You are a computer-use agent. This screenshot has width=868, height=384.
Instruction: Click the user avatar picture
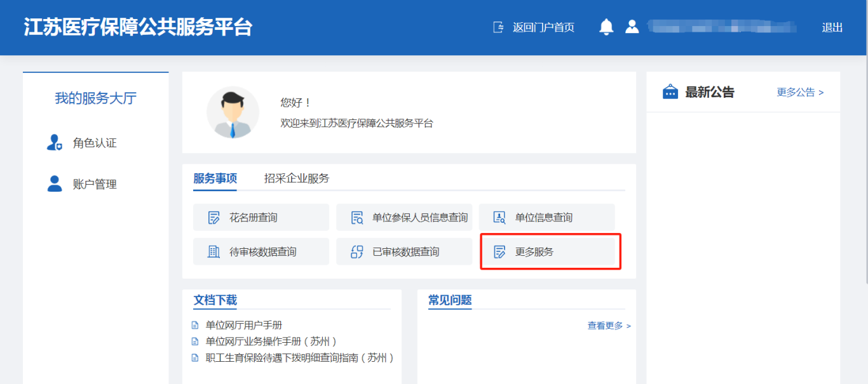pyautogui.click(x=233, y=112)
